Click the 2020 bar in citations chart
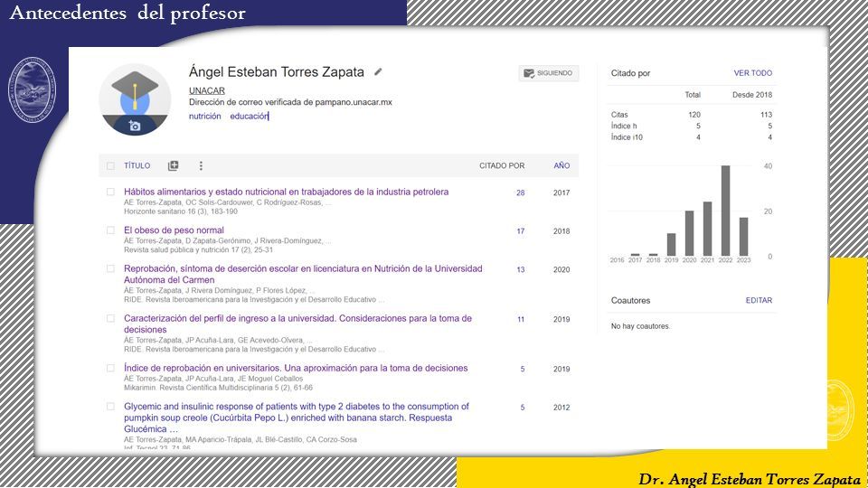The width and height of the screenshot is (868, 488). (x=689, y=233)
